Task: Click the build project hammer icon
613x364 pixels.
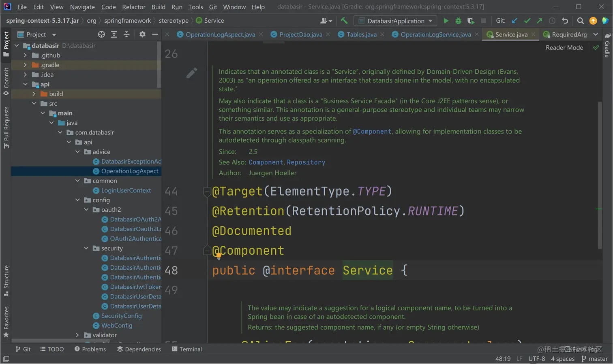Action: tap(344, 21)
